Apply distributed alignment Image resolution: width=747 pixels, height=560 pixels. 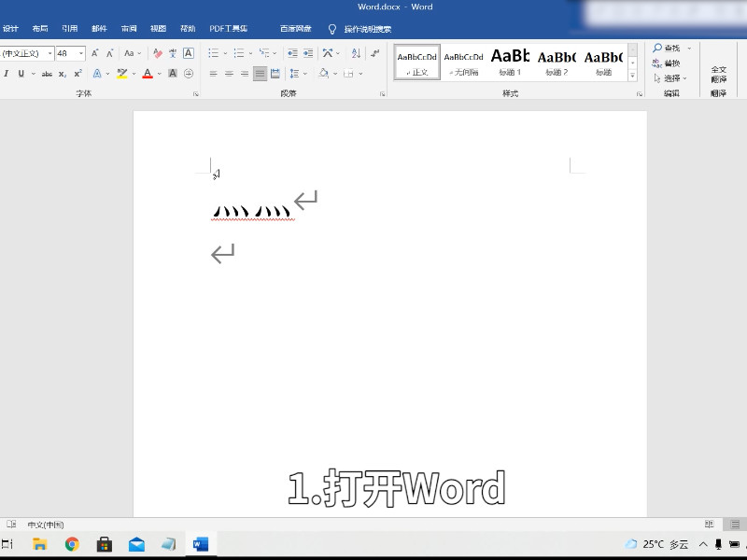tap(275, 74)
